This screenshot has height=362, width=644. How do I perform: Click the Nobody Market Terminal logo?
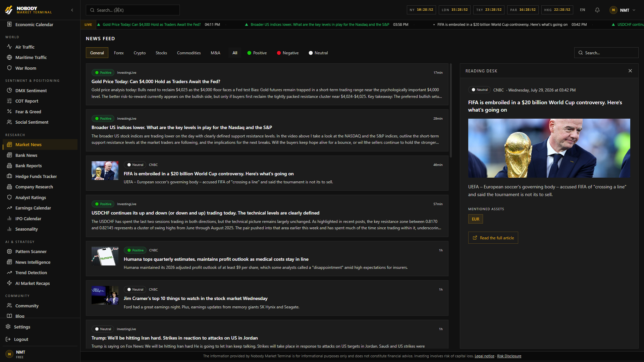click(29, 10)
